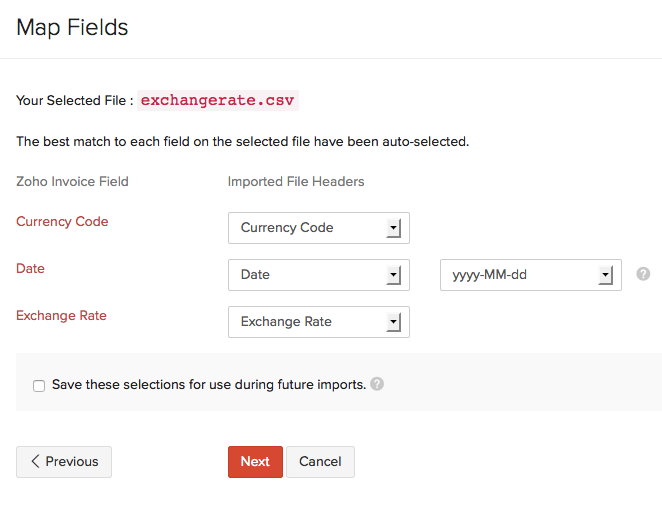Open the Exchange Rate header dropdown

(318, 322)
